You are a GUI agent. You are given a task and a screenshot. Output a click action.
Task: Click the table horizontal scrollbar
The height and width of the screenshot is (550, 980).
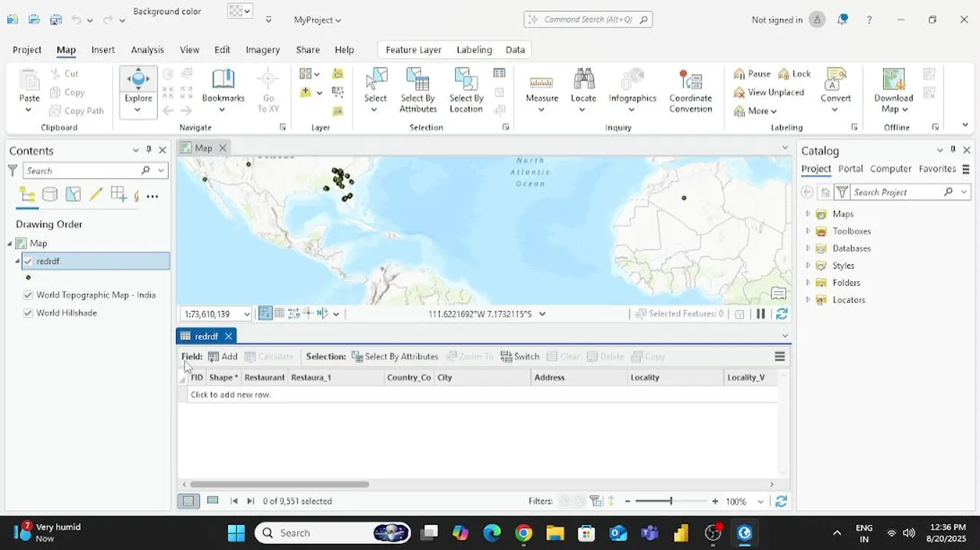coord(279,484)
